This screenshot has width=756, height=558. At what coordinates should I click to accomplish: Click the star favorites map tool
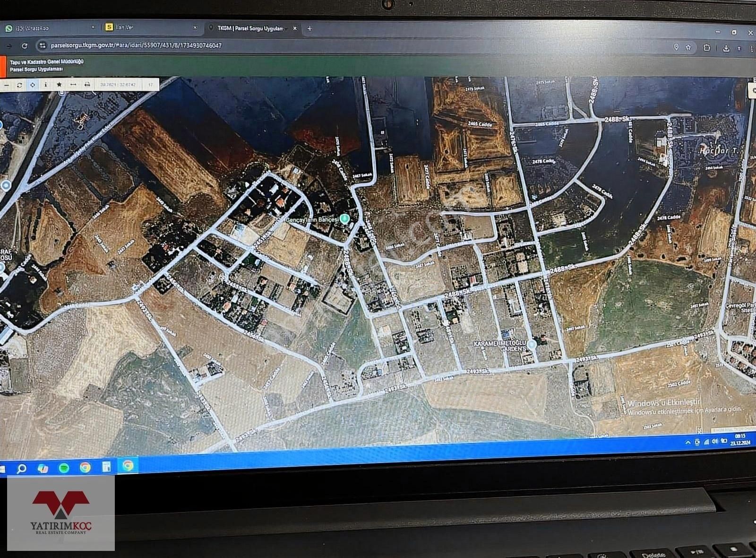(x=59, y=85)
